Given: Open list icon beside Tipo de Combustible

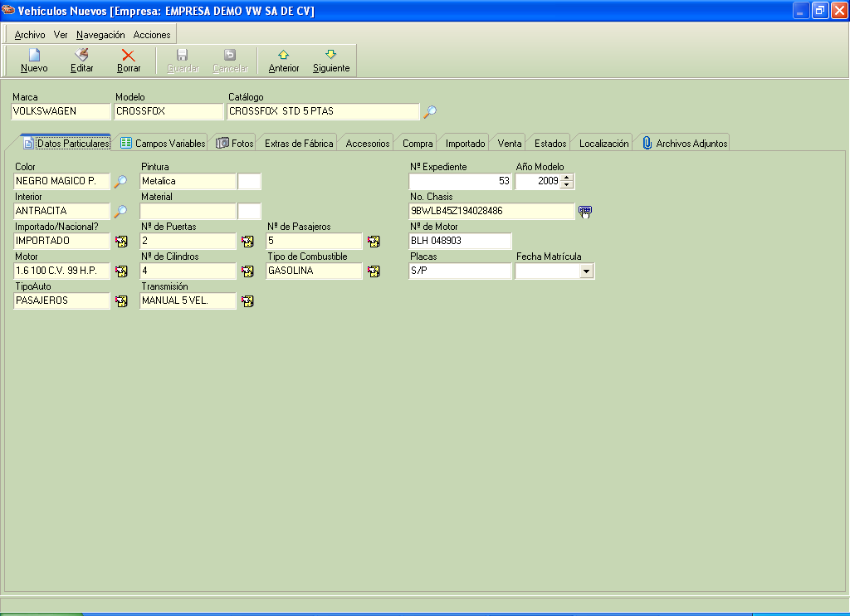Looking at the screenshot, I should pyautogui.click(x=374, y=271).
